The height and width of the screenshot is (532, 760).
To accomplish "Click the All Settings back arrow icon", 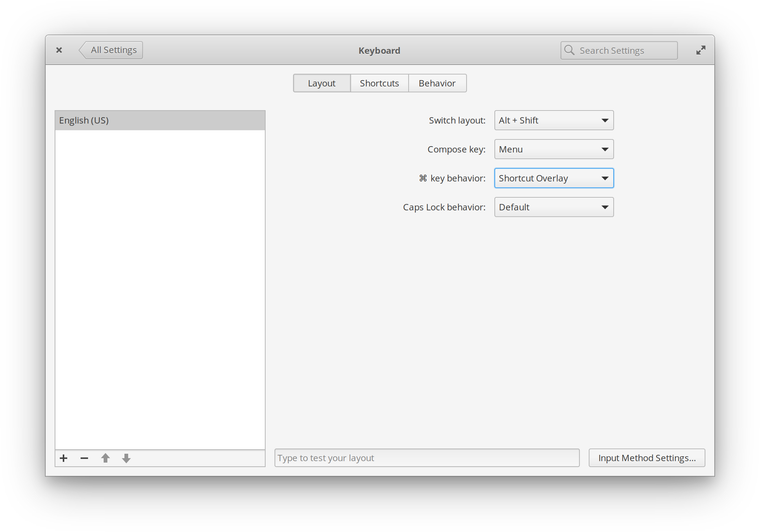I will [x=82, y=50].
